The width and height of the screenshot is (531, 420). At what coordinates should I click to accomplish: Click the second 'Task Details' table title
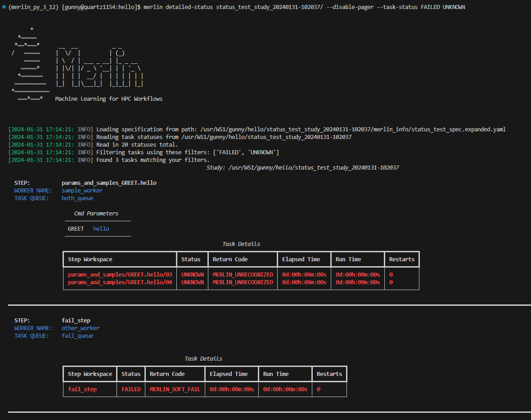pos(203,359)
